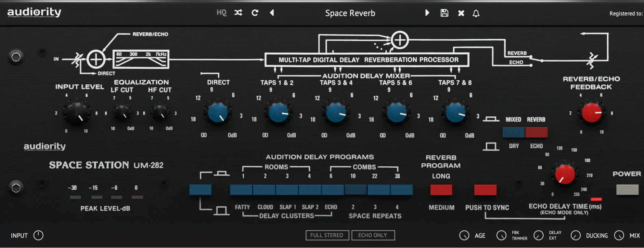Click the Direct blue mixer knob

218,112
